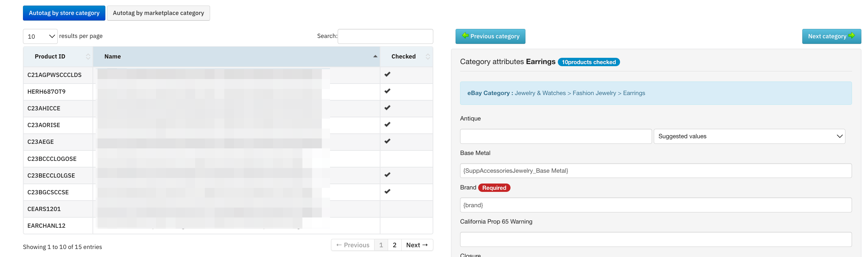Screen dimensions: 868x257
Task: Click the table Search input field
Action: pos(385,36)
